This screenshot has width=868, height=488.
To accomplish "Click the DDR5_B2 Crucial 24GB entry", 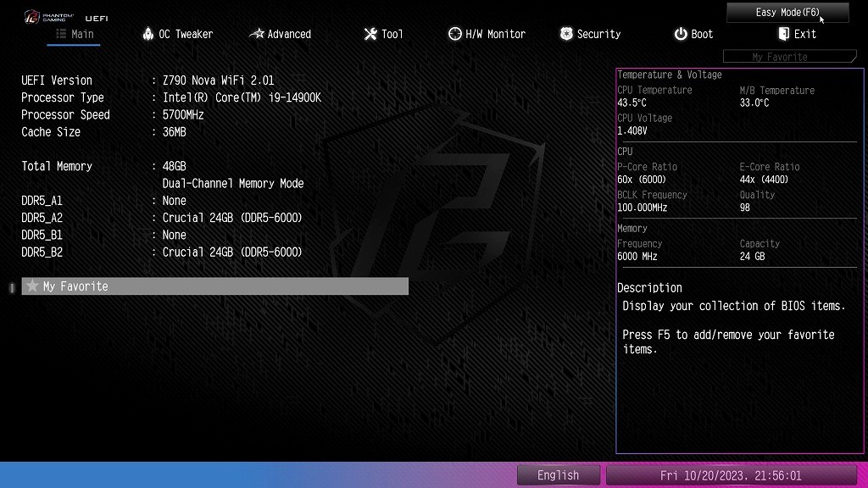I will pyautogui.click(x=232, y=252).
